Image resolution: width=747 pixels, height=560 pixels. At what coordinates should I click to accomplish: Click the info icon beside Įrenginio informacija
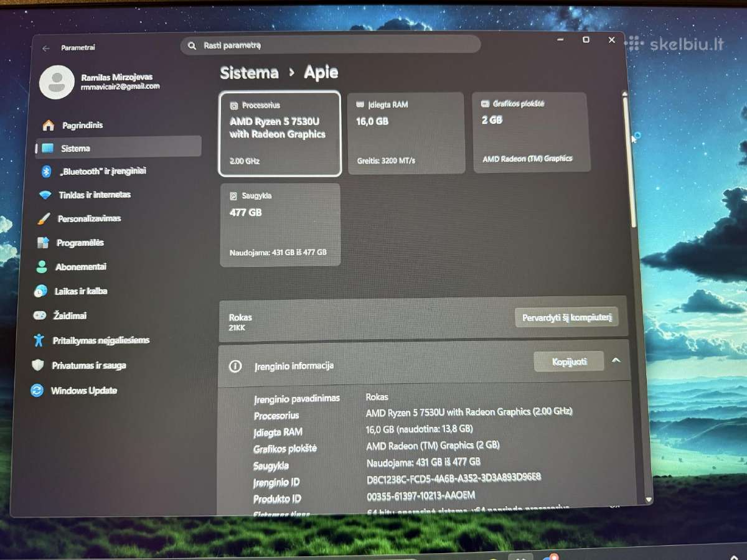coord(235,366)
